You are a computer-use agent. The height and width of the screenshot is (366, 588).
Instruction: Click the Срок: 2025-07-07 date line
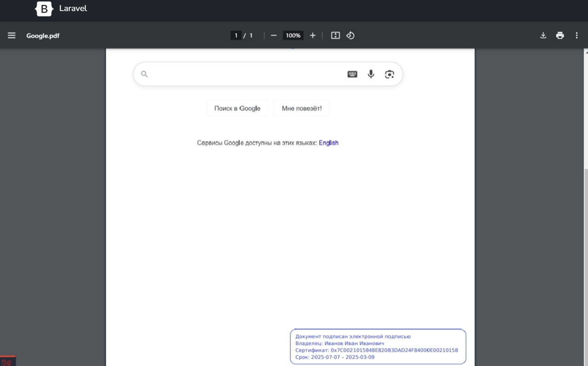335,357
